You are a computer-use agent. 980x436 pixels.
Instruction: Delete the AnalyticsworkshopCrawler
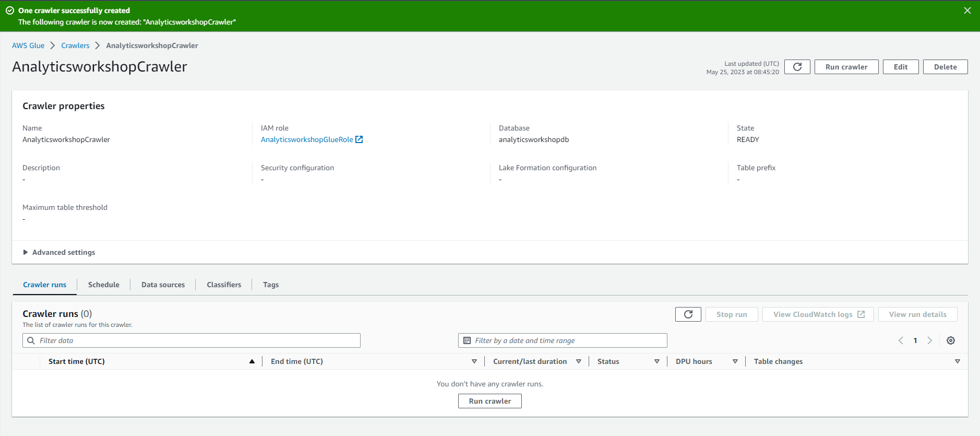(x=946, y=67)
